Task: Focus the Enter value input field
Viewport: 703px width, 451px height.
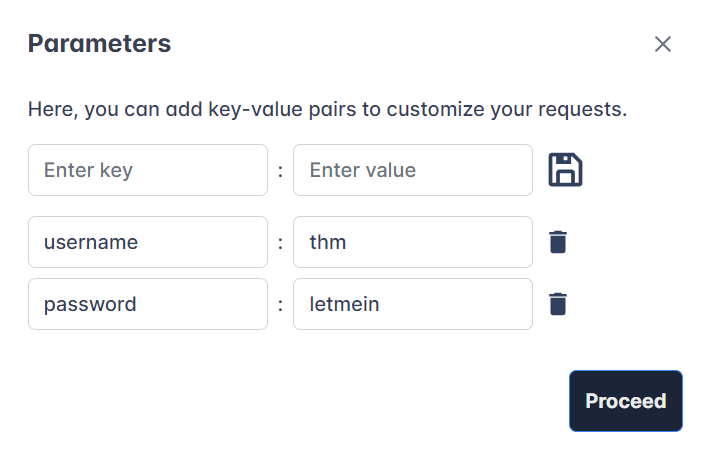Action: pyautogui.click(x=412, y=170)
